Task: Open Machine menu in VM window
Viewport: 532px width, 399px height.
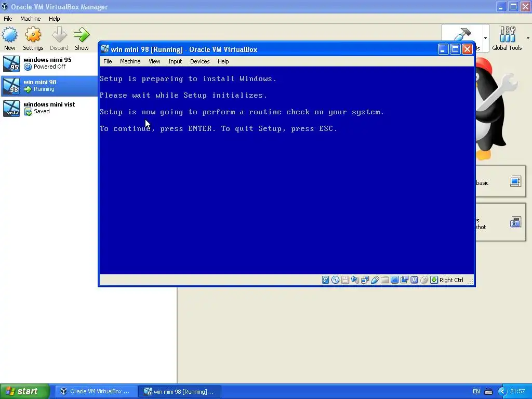Action: tap(130, 61)
